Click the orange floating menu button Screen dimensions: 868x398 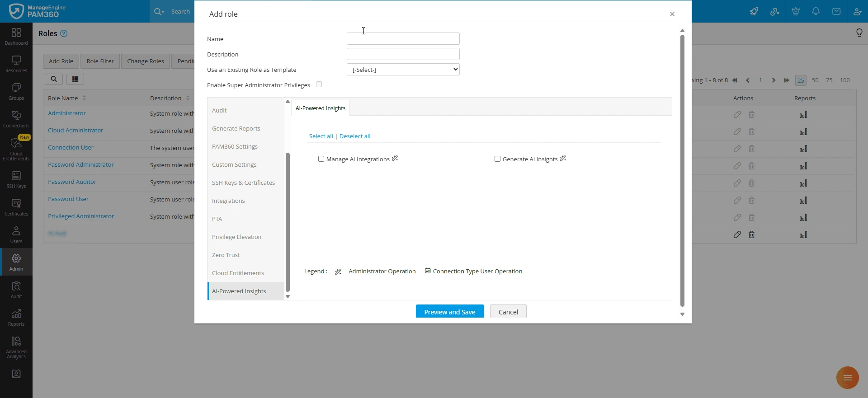pyautogui.click(x=847, y=378)
